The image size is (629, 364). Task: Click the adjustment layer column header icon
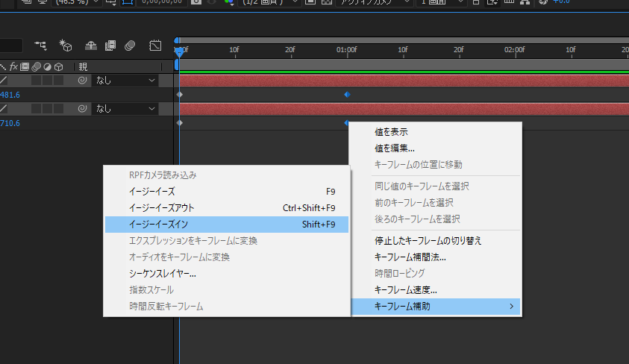(x=47, y=66)
